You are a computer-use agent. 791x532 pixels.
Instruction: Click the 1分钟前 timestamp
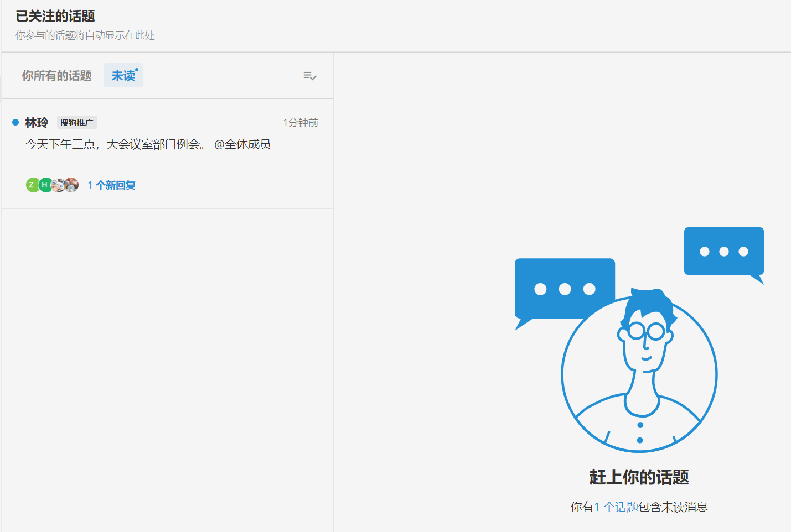coord(299,122)
